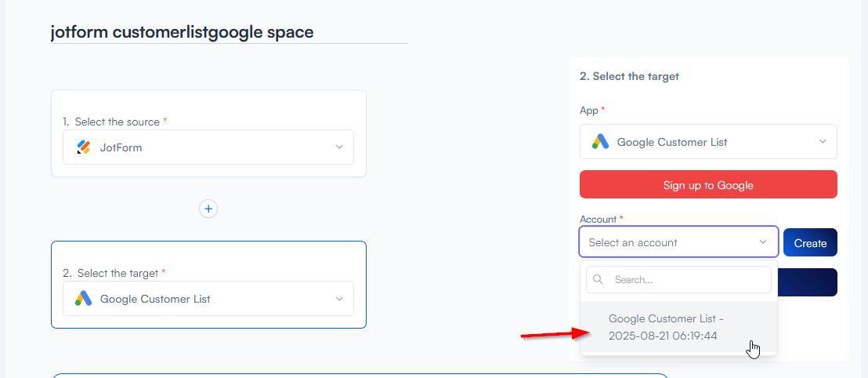Click the JotForm logo icon in source field

pyautogui.click(x=84, y=147)
